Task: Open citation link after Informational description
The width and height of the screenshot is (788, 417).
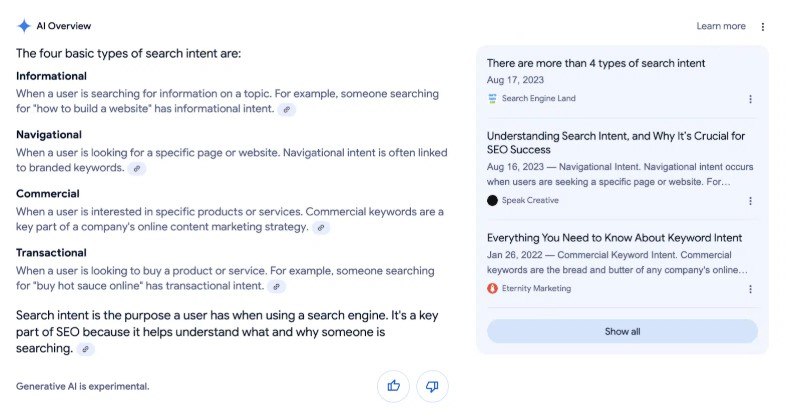Action: click(x=286, y=109)
